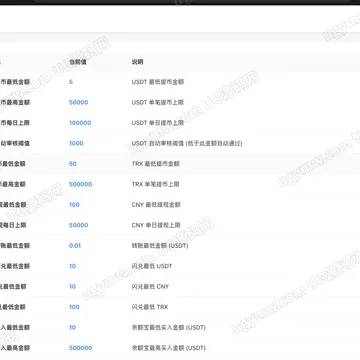The image size is (360, 360).
Task: Select description USDT 单日提币上限
Action: click(x=158, y=123)
